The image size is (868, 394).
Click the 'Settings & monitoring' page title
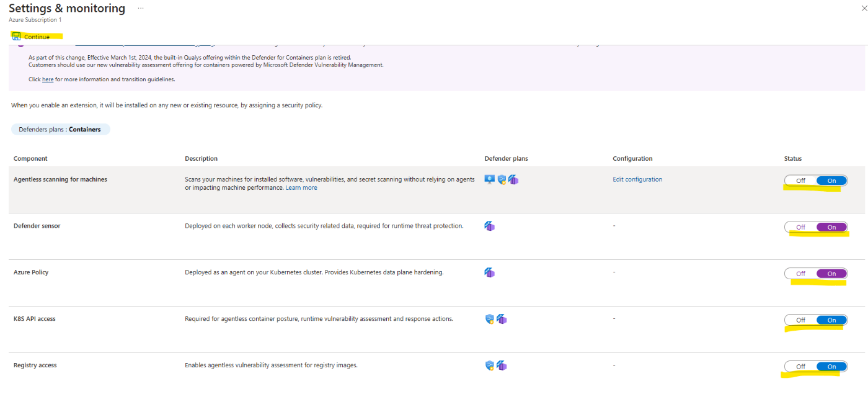tap(67, 8)
